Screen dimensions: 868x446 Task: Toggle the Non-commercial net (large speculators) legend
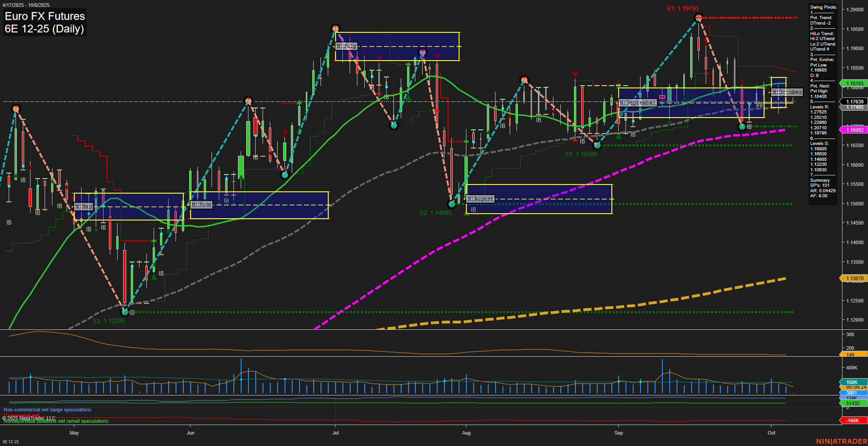coord(47,410)
